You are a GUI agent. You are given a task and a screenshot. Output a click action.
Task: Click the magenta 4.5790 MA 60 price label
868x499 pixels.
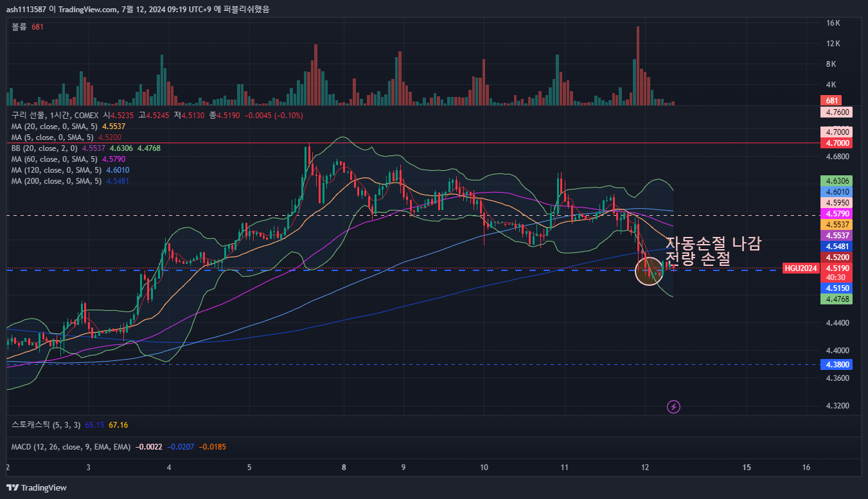pos(837,213)
